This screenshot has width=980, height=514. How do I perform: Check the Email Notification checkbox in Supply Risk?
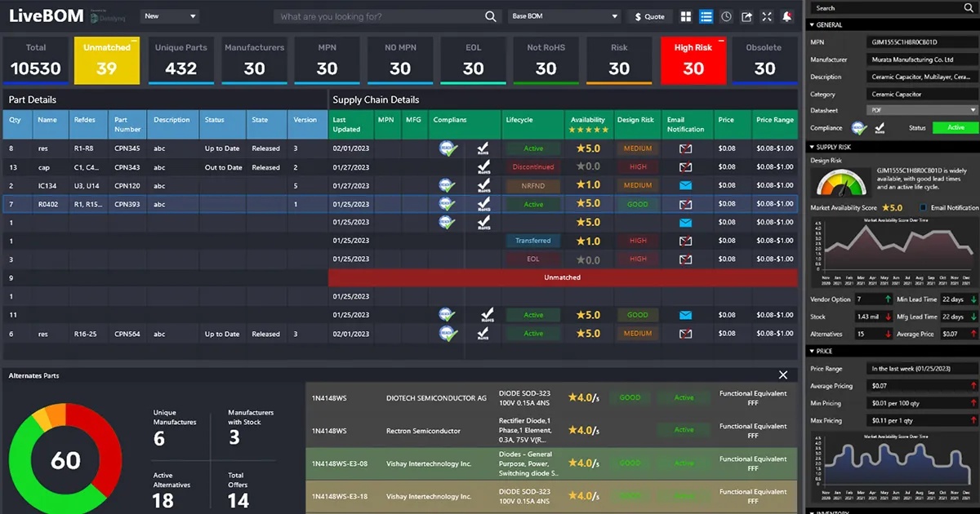click(924, 208)
